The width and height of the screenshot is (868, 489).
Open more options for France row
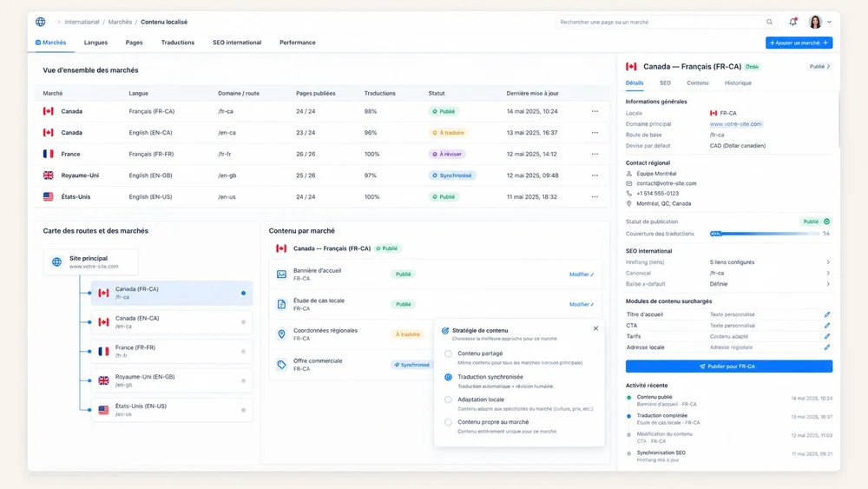pyautogui.click(x=595, y=154)
